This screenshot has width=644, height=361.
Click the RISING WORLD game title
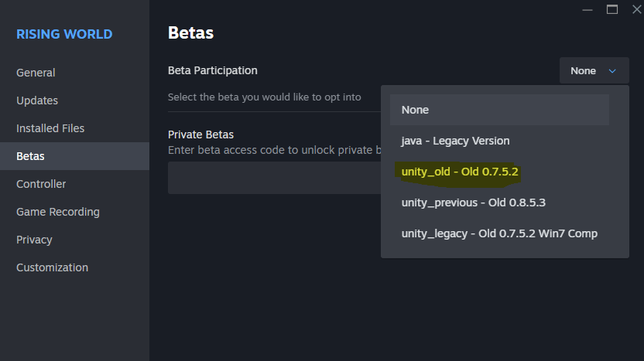click(x=64, y=34)
